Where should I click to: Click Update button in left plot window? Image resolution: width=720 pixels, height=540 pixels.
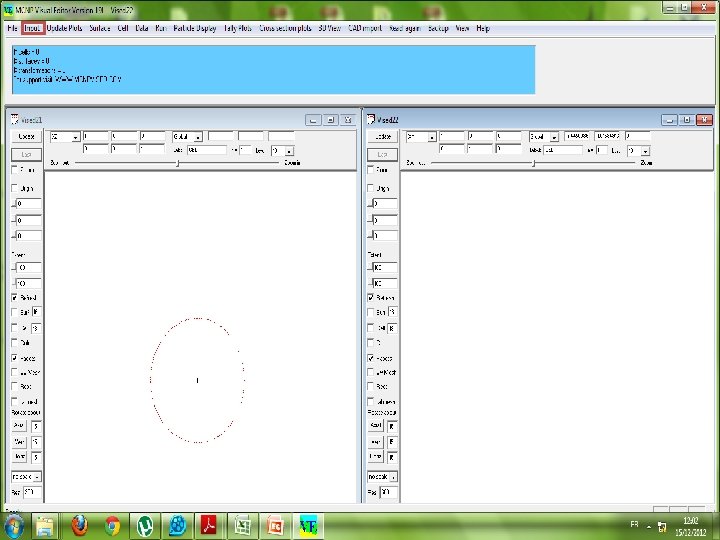tap(26, 136)
